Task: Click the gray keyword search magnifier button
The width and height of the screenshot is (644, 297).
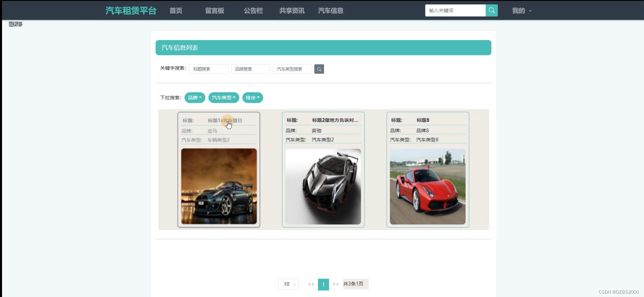Action: 319,69
